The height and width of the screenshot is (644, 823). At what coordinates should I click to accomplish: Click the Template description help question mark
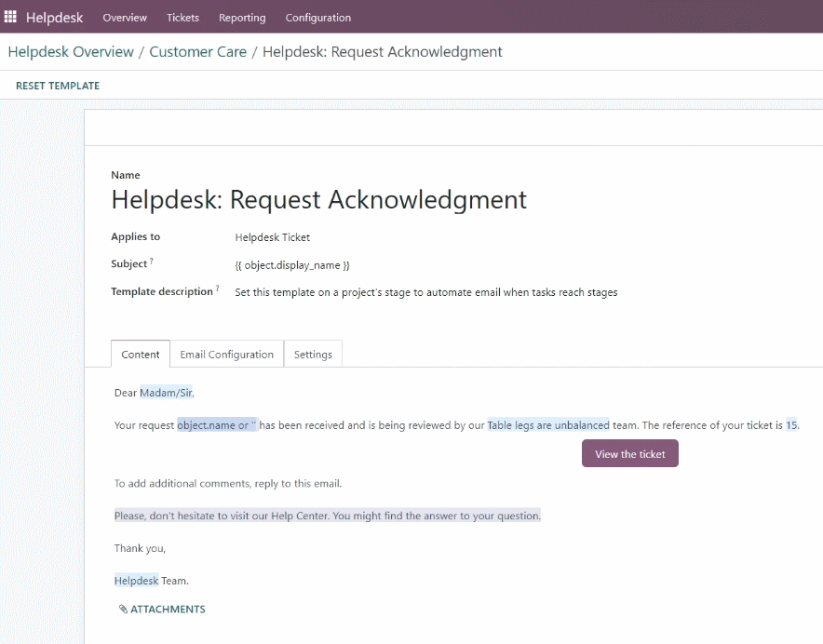pos(217,288)
